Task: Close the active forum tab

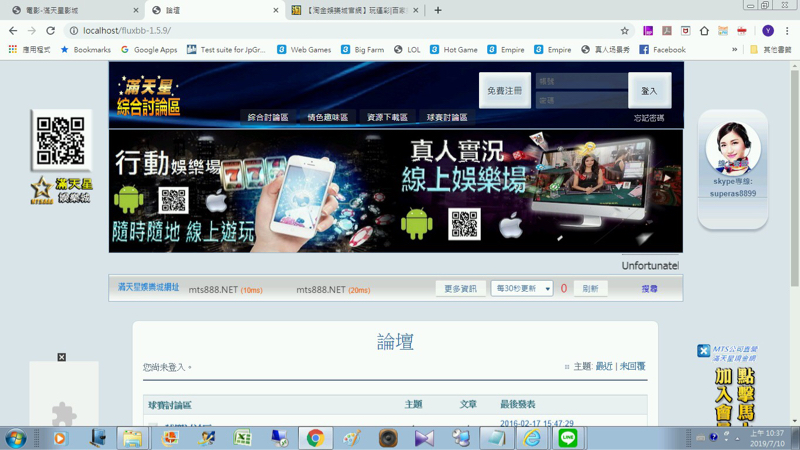Action: pos(276,10)
